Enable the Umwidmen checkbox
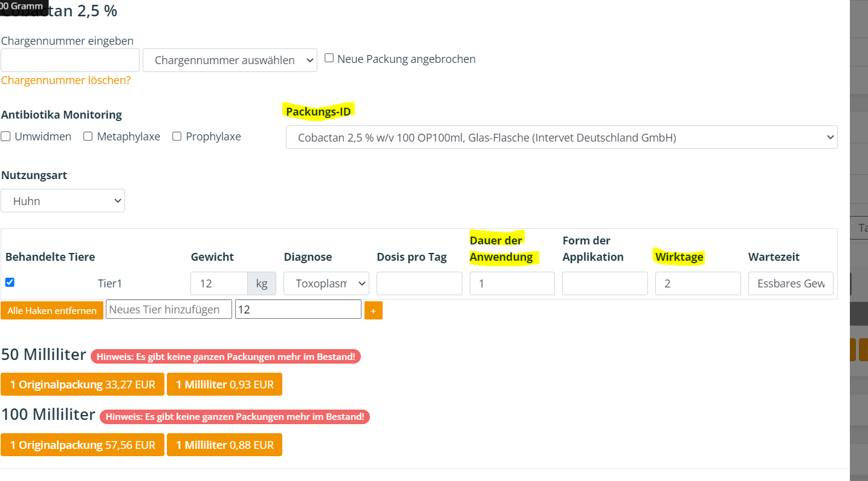The image size is (868, 481). pyautogui.click(x=5, y=137)
